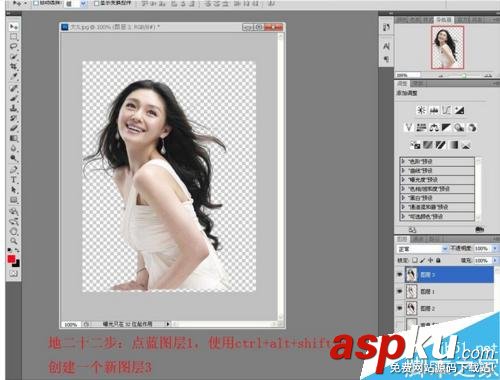This screenshot has height=380, width=500.
Task: Add a Photo Filter adjustment
Action: click(459, 127)
